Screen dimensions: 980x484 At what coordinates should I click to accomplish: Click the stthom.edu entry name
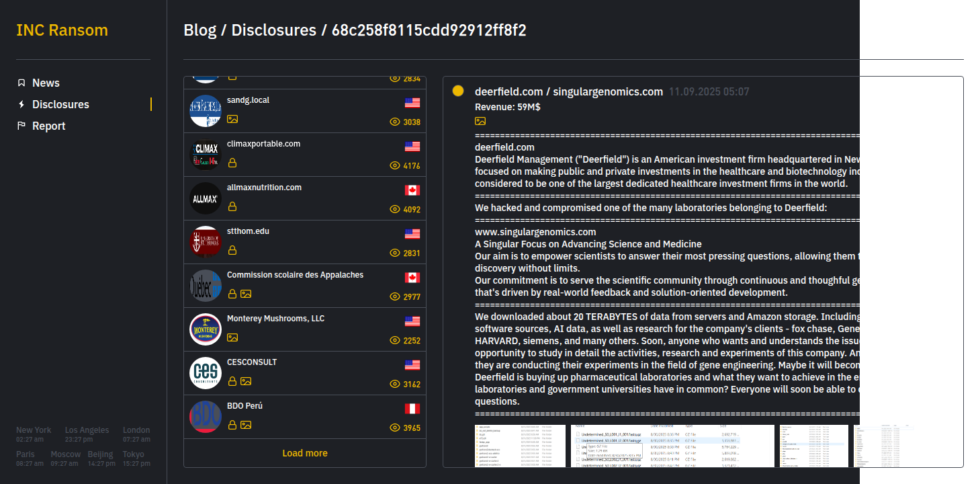[248, 231]
